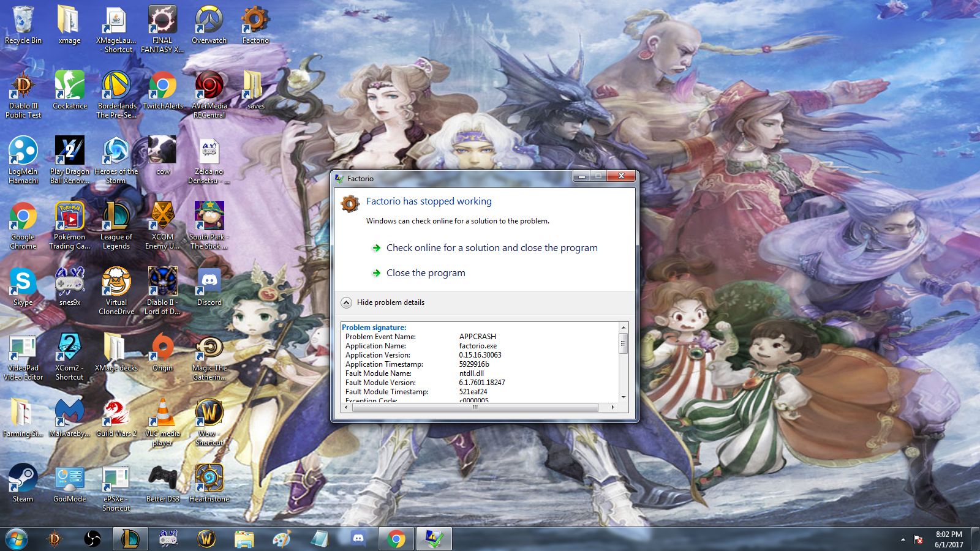Click left arrow of details horizontal scrollbar

point(347,407)
